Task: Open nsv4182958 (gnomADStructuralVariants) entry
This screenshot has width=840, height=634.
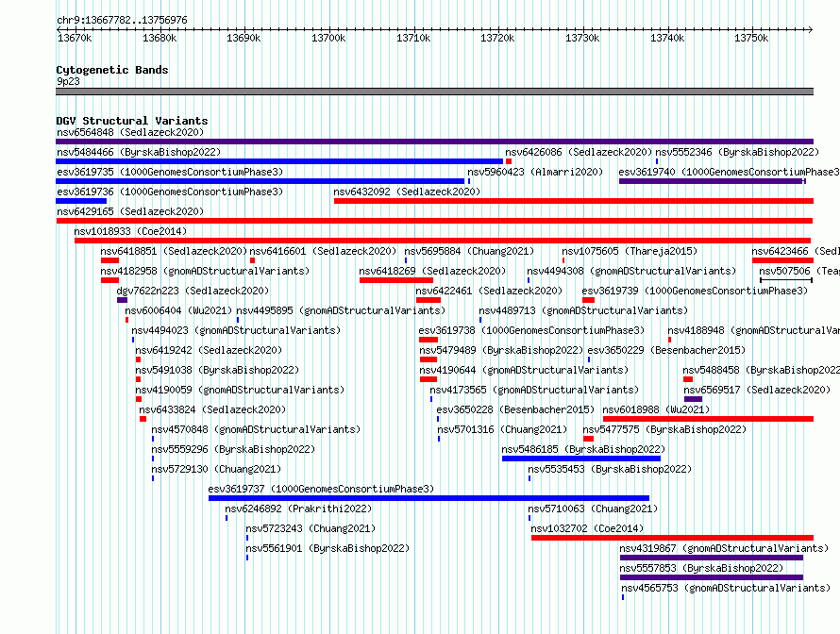Action: coord(205,271)
